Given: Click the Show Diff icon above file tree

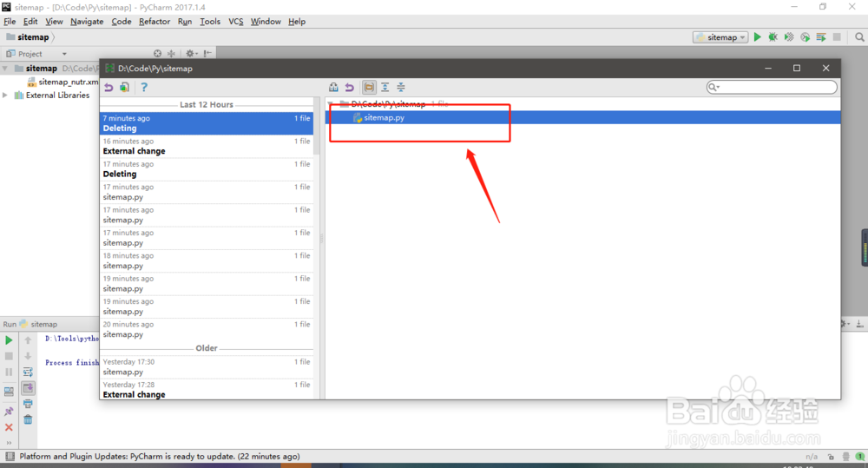Looking at the screenshot, I should point(333,87).
